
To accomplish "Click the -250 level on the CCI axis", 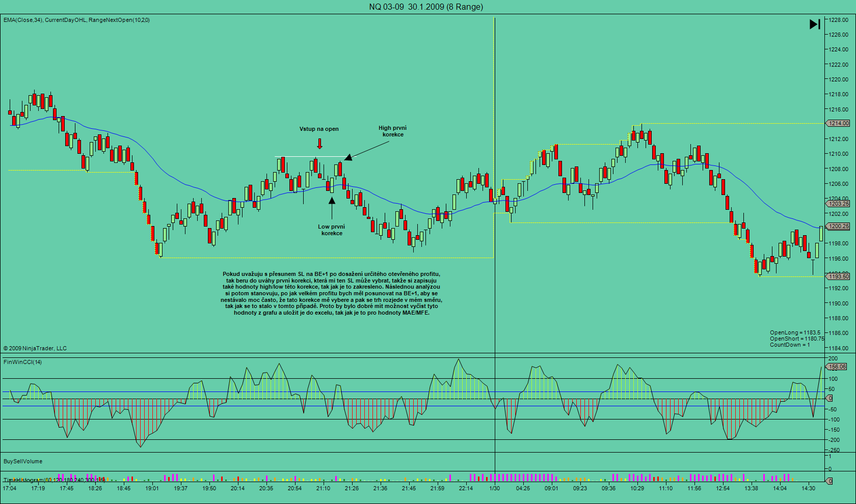I will coord(834,450).
